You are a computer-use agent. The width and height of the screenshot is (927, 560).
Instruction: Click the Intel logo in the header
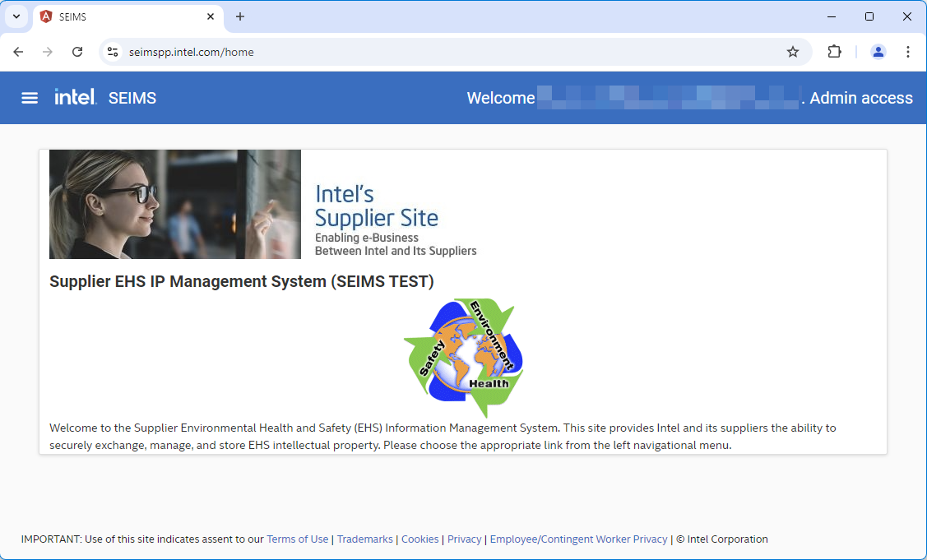(x=76, y=97)
